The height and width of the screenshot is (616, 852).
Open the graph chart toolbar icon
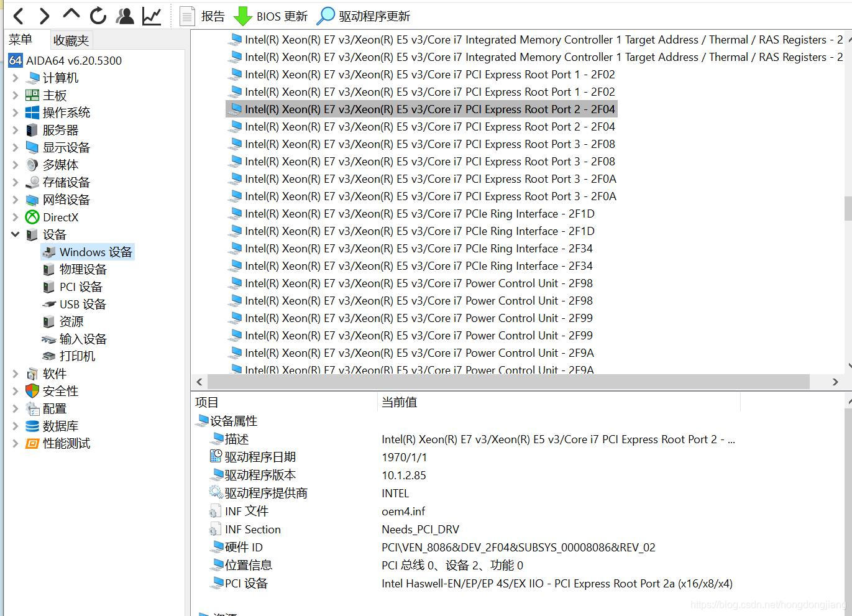click(152, 16)
